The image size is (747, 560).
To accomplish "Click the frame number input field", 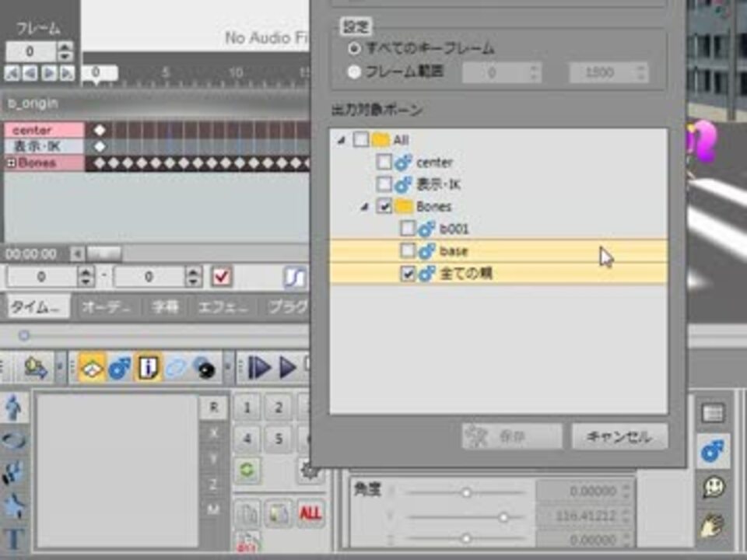I will pos(31,51).
